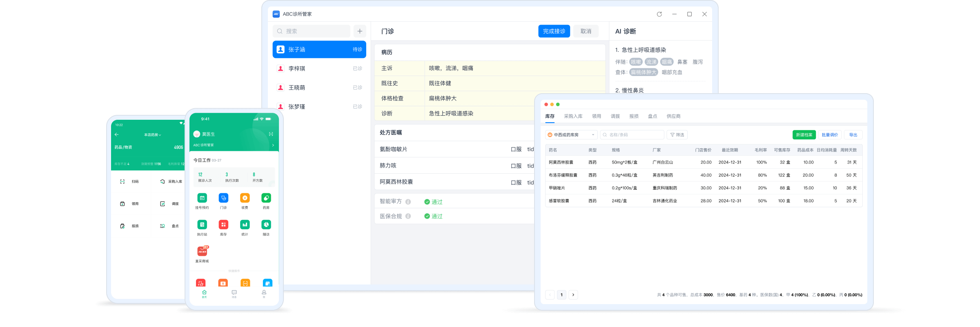Tap the 统计 bar chart icon
This screenshot has width=980, height=327.
click(245, 225)
